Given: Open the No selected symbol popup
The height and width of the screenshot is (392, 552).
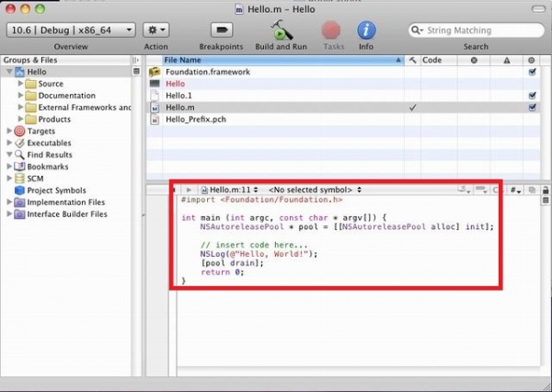Looking at the screenshot, I should tap(315, 190).
